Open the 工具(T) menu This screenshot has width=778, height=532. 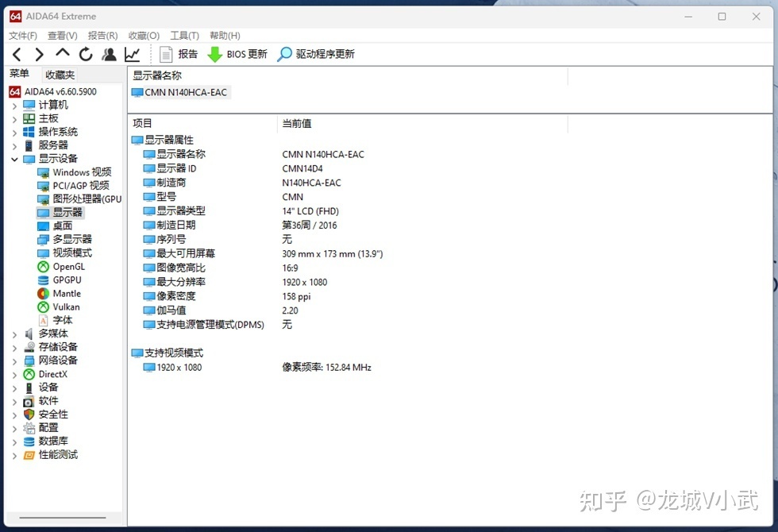[184, 35]
